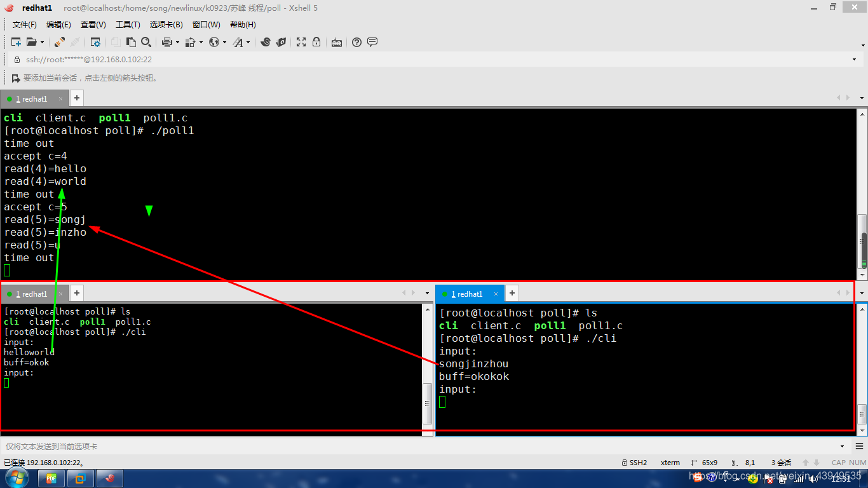Expand the globe Encoding dropdown arrow
Screen dimensions: 868x488
(224, 43)
